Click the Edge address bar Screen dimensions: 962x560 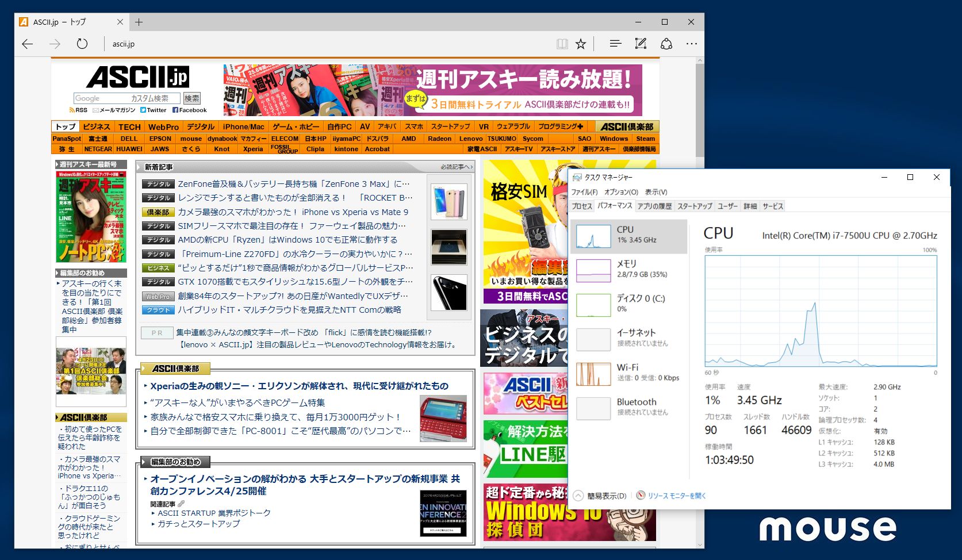click(328, 44)
